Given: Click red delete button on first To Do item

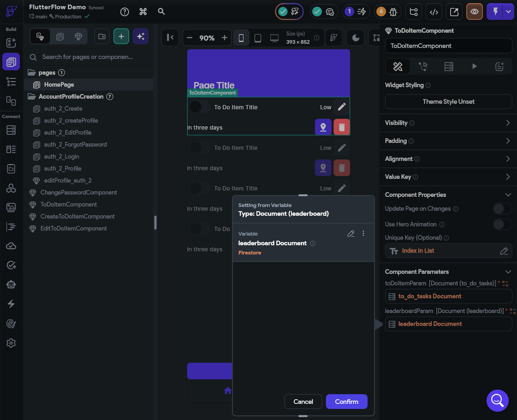Looking at the screenshot, I should [x=342, y=127].
